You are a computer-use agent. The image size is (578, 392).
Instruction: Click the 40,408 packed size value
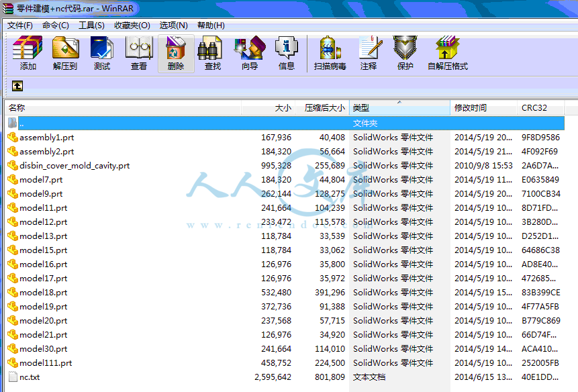(332, 138)
